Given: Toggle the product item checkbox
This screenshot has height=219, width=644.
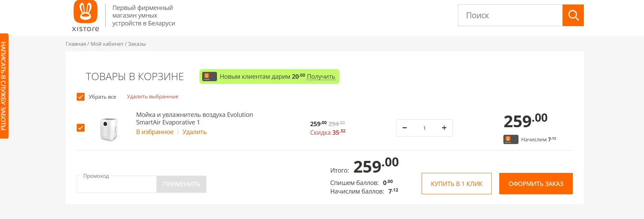Looking at the screenshot, I should point(80,128).
